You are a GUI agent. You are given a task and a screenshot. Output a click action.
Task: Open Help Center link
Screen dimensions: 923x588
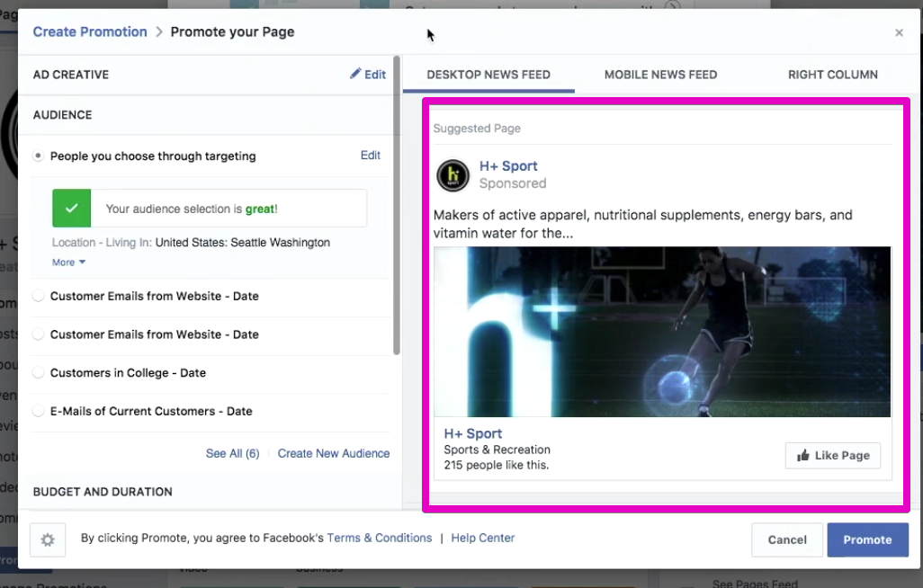pyautogui.click(x=483, y=538)
